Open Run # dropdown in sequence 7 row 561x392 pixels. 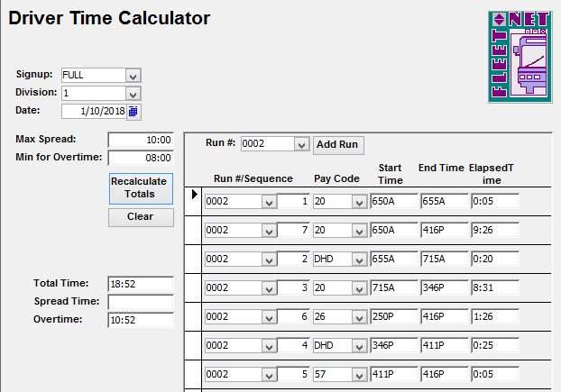tap(269, 230)
